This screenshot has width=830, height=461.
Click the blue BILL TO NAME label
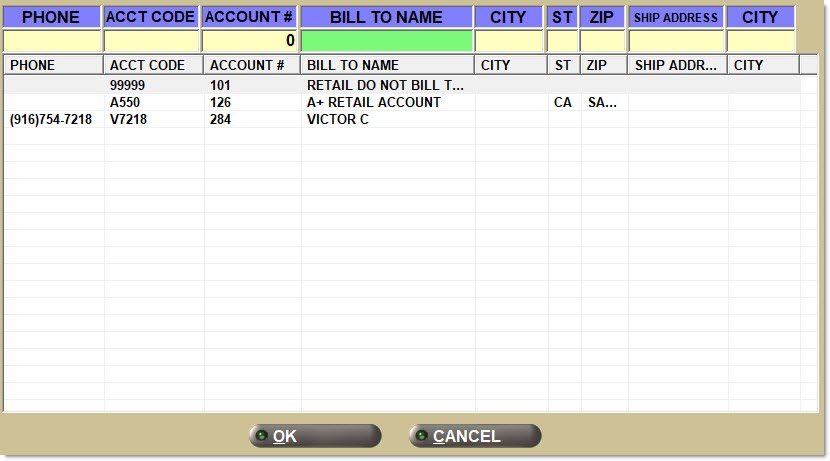pyautogui.click(x=386, y=17)
